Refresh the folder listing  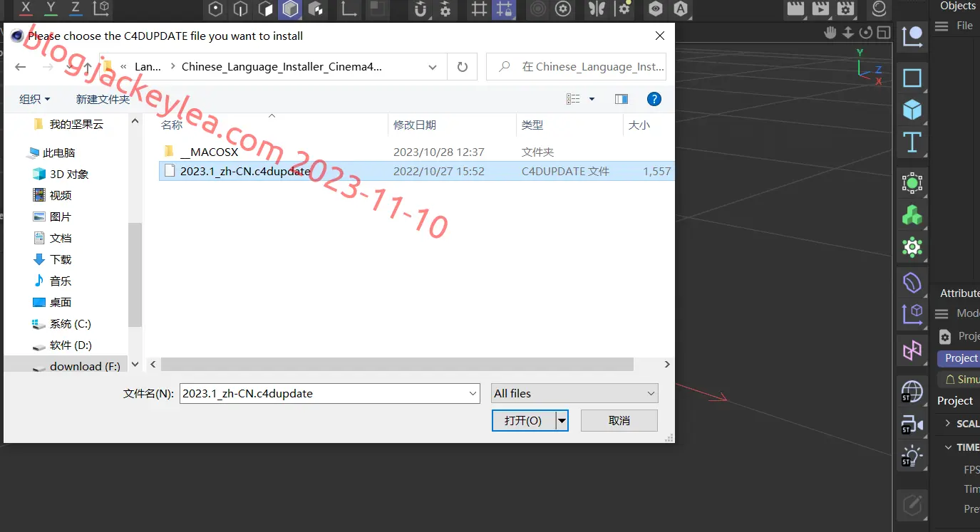tap(463, 67)
